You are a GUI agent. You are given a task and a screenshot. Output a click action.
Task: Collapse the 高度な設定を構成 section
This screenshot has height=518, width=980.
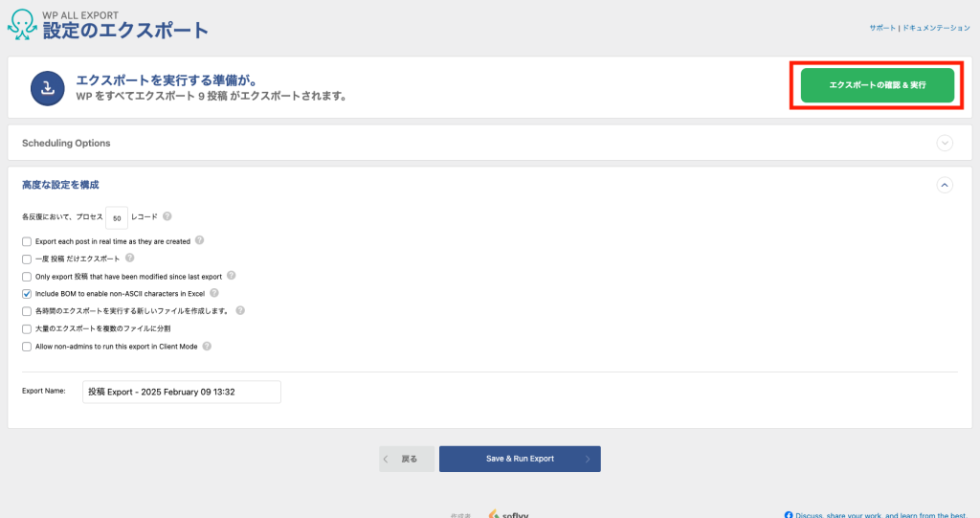pyautogui.click(x=945, y=185)
